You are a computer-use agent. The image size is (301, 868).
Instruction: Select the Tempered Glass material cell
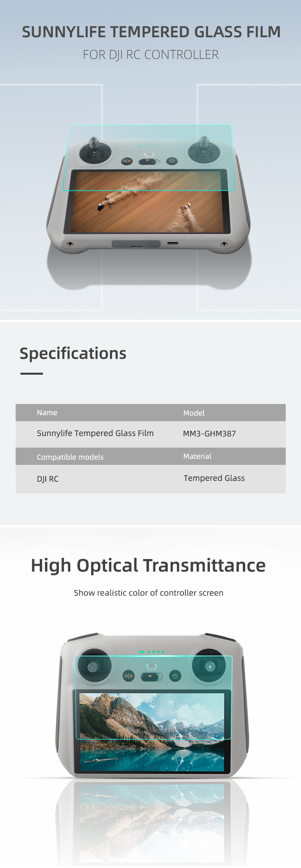(214, 478)
